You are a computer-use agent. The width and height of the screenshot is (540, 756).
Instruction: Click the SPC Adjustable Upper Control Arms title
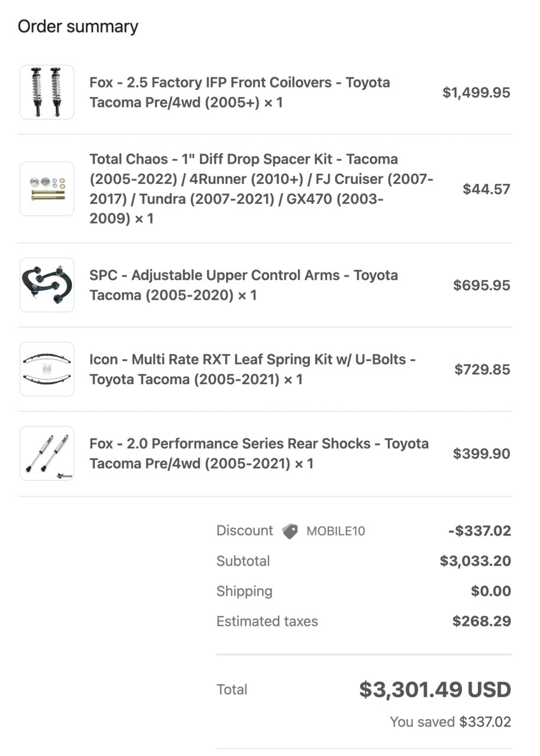(x=244, y=285)
